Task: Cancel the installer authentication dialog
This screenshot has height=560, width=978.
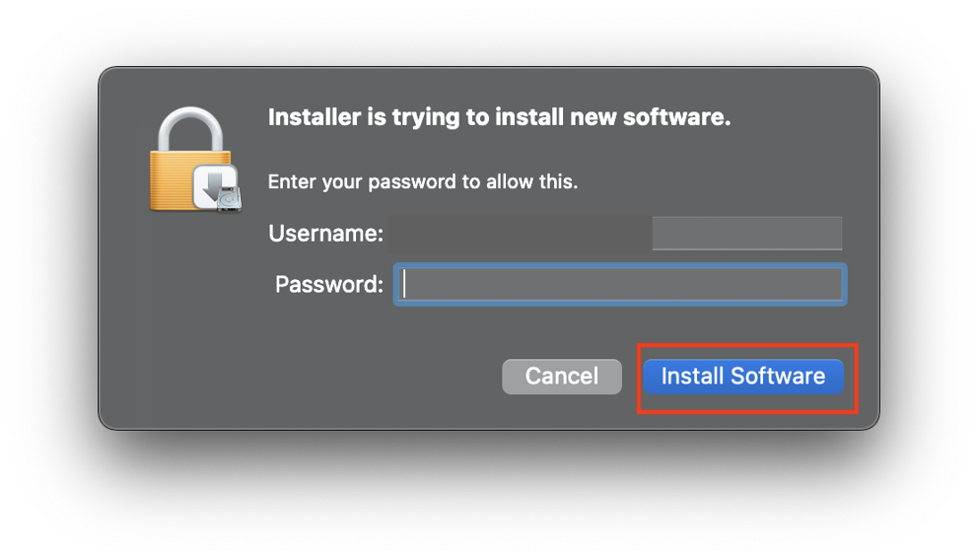Action: tap(562, 376)
